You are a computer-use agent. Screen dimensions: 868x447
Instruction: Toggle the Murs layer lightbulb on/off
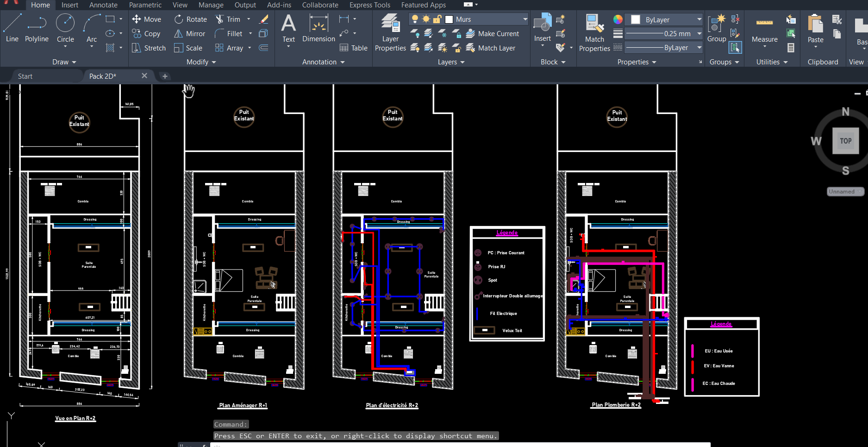click(415, 19)
